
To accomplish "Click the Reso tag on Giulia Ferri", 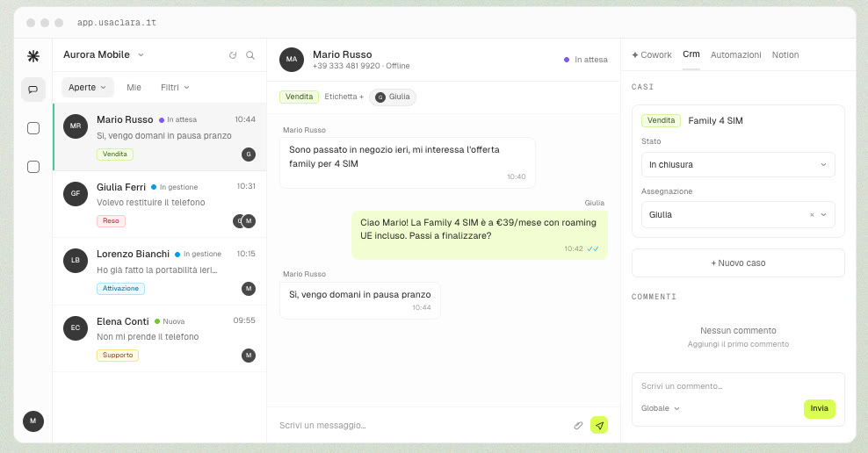I will pos(111,221).
